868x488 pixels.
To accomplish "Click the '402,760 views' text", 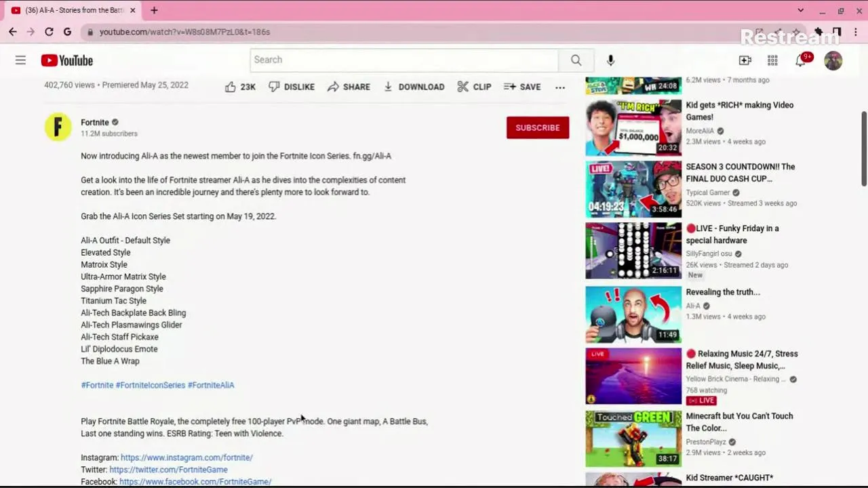I will pos(69,85).
